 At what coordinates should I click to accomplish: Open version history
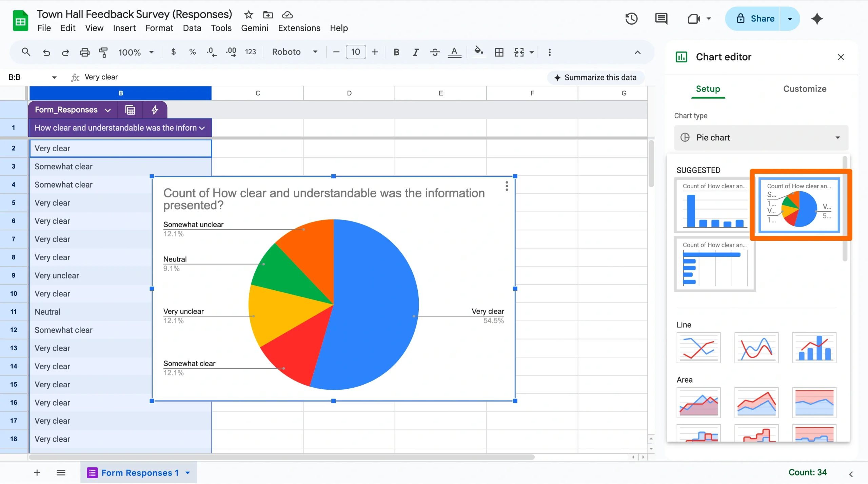(631, 19)
